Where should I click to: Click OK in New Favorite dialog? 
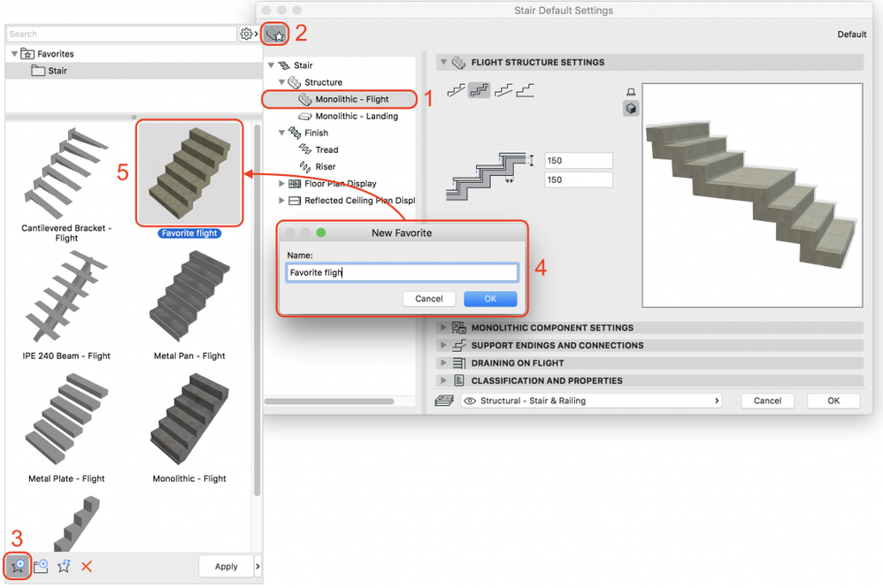[490, 299]
